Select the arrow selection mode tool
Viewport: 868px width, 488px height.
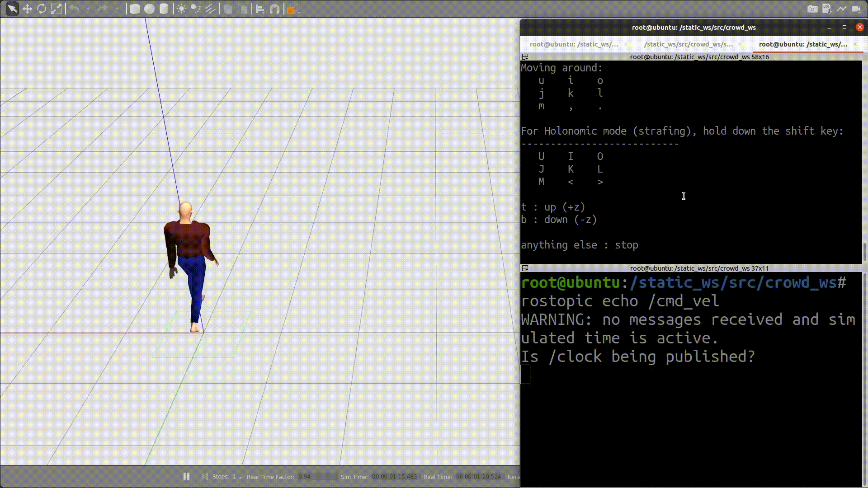12,9
